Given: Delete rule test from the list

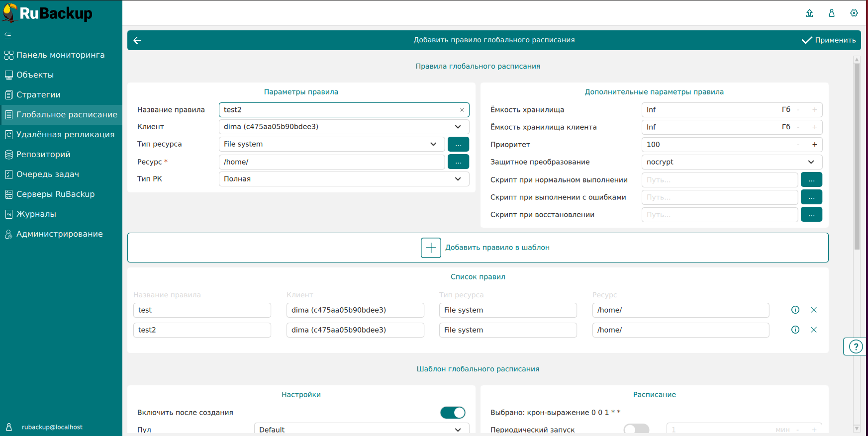Looking at the screenshot, I should click(x=814, y=310).
